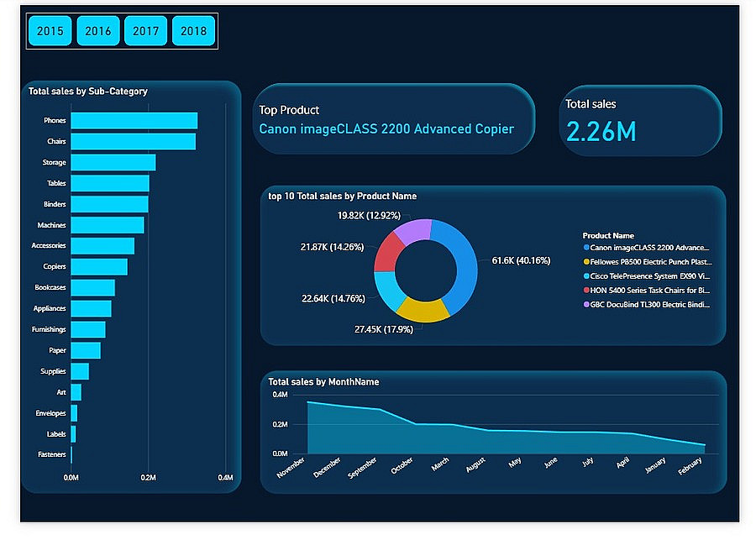Click the July axis label
The height and width of the screenshot is (540, 756).
pos(588,462)
